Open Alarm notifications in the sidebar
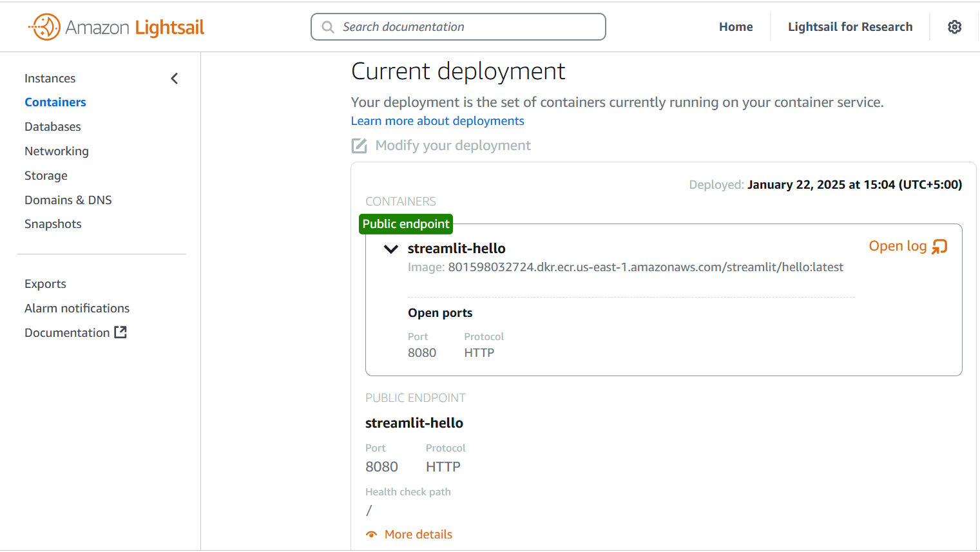 (77, 309)
